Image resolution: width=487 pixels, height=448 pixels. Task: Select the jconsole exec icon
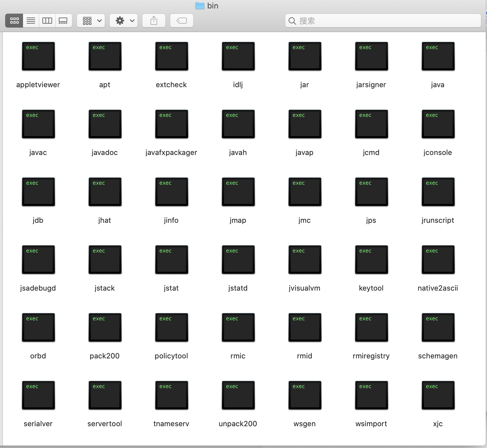tap(438, 124)
